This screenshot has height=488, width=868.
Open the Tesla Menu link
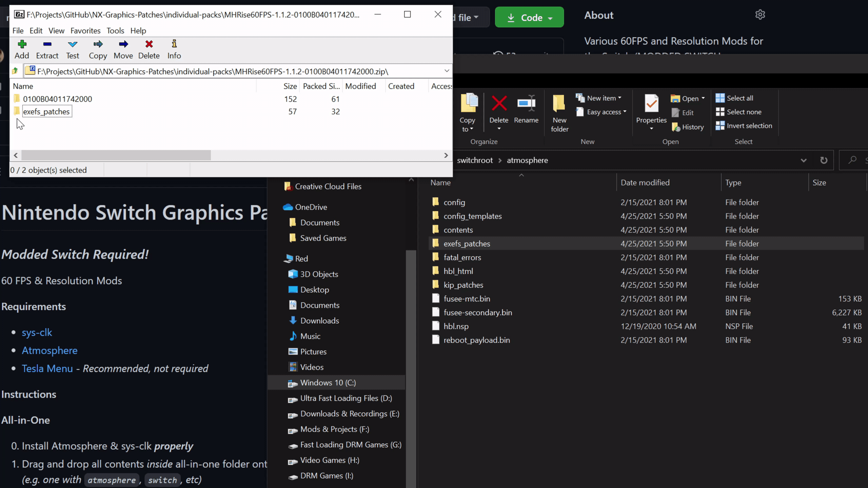[x=47, y=368]
